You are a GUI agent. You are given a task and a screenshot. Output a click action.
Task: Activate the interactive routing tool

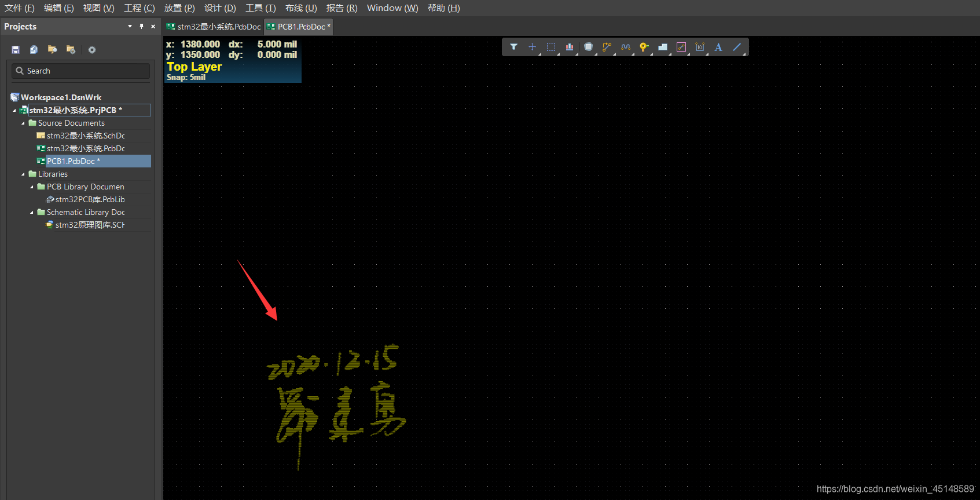(x=607, y=47)
